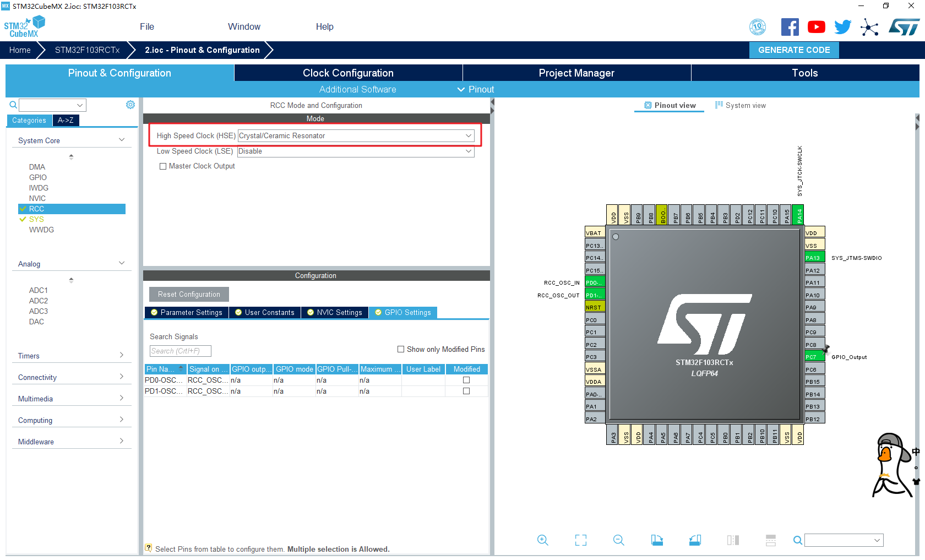This screenshot has width=925, height=560.
Task: Click the horizontal split view icon
Action: pyautogui.click(x=771, y=540)
